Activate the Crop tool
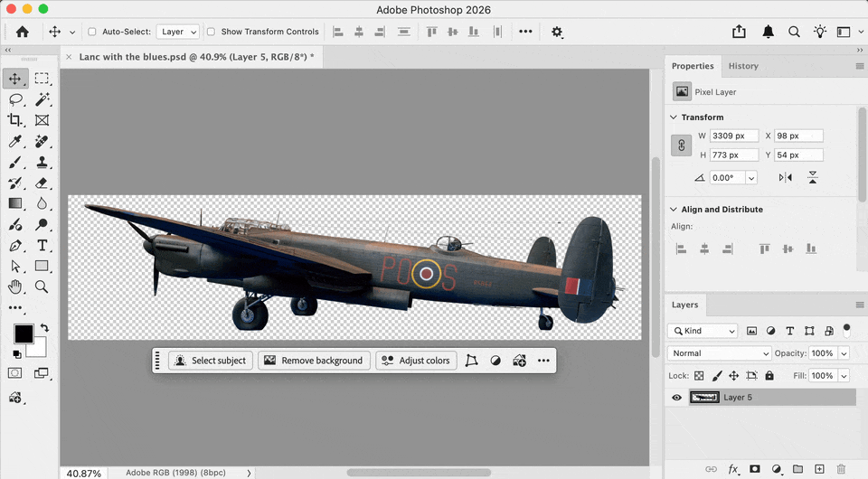The height and width of the screenshot is (479, 868). click(15, 120)
